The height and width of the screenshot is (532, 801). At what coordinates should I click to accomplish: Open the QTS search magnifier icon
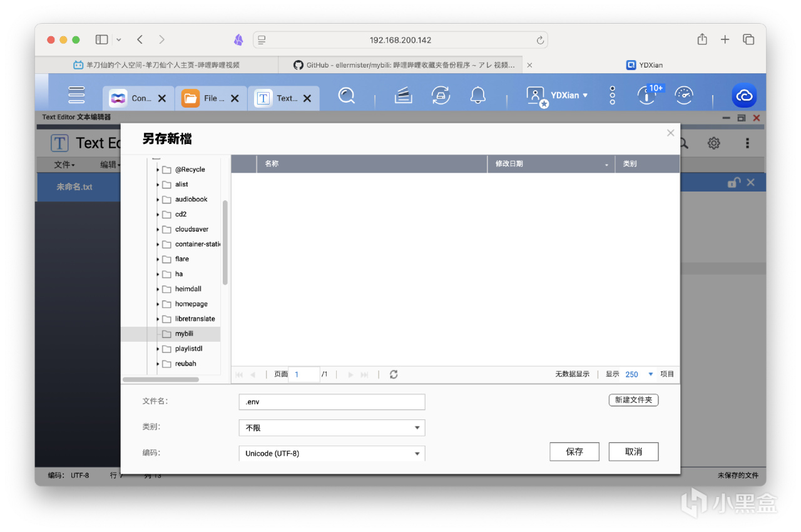(347, 96)
